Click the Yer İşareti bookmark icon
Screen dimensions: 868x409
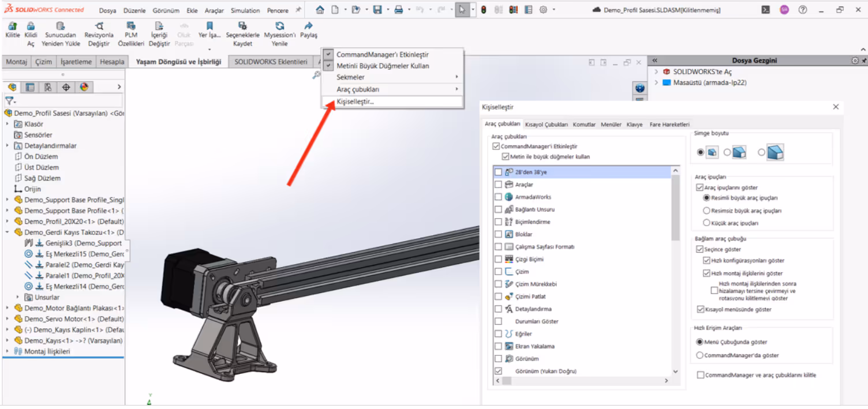coord(209,26)
